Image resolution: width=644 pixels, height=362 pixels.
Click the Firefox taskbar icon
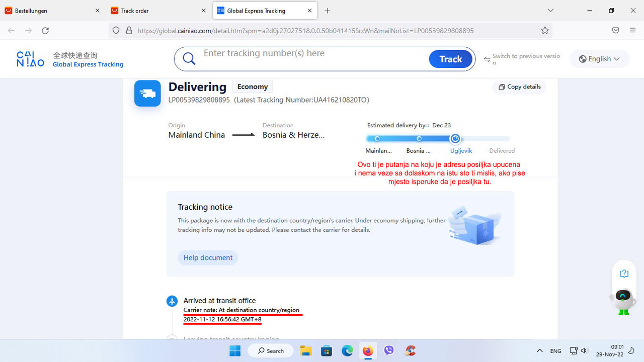pyautogui.click(x=368, y=350)
